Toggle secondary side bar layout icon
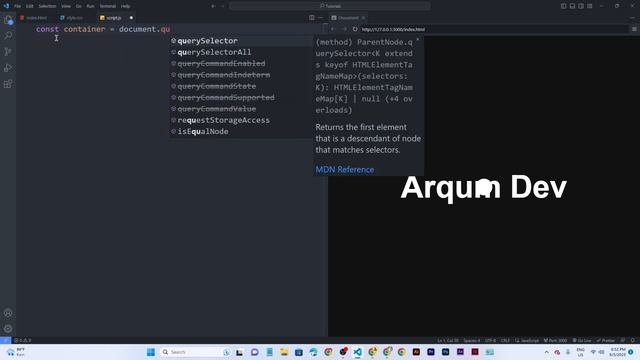Image resolution: width=640 pixels, height=360 pixels. (581, 6)
